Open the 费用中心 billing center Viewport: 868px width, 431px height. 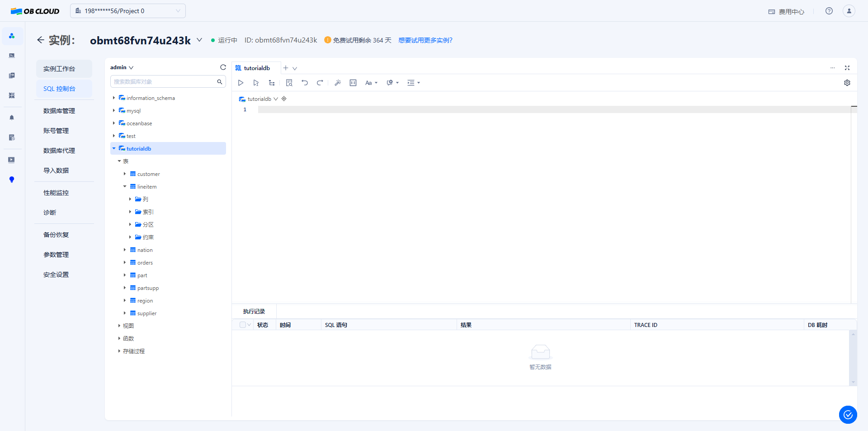[786, 12]
